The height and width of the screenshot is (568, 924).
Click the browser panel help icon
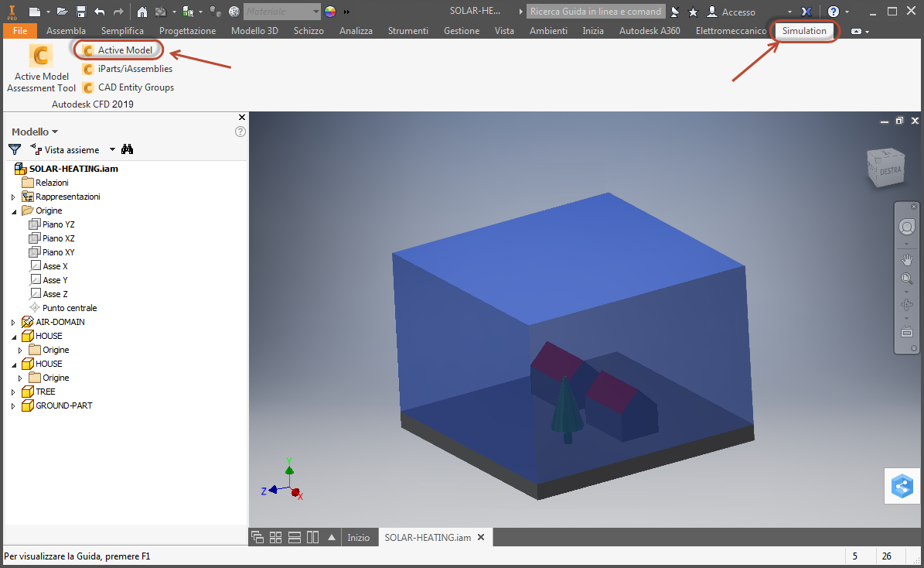click(240, 132)
